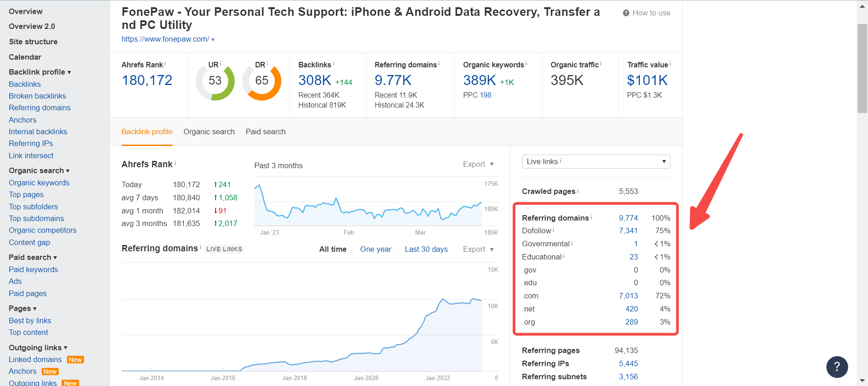Click the DR donut gauge showing 65

coord(262,81)
